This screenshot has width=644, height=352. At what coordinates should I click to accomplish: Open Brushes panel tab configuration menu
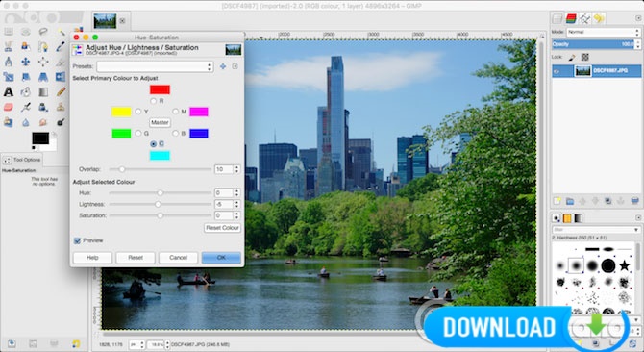pyautogui.click(x=638, y=217)
